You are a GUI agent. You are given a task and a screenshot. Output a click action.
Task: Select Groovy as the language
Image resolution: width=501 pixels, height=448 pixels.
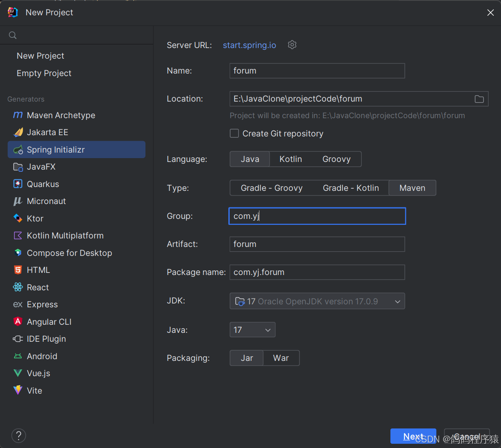pyautogui.click(x=336, y=159)
